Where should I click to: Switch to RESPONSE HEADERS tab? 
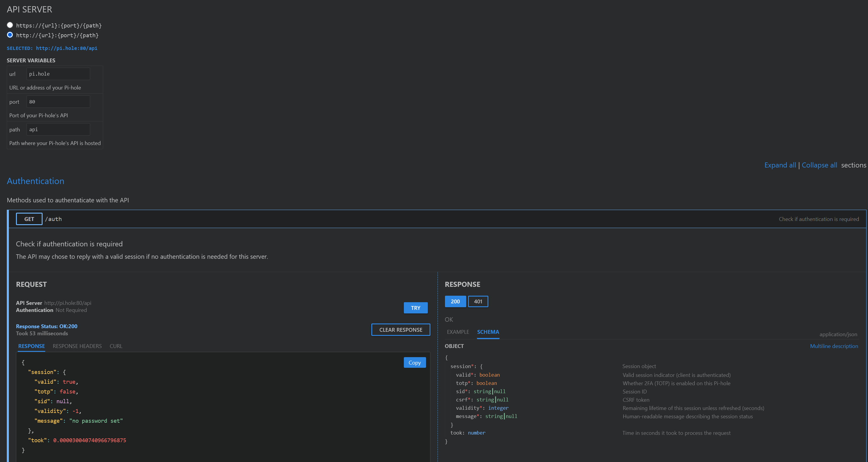[x=77, y=346]
